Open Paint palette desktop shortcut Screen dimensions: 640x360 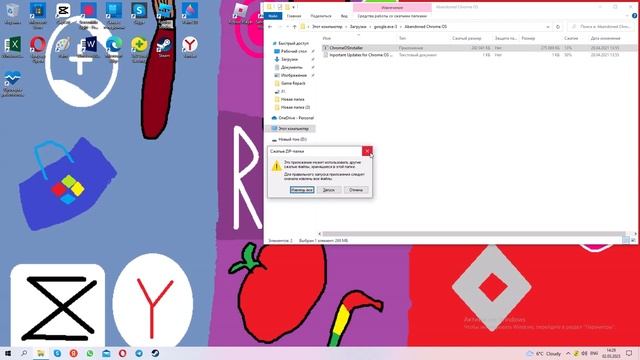63,47
